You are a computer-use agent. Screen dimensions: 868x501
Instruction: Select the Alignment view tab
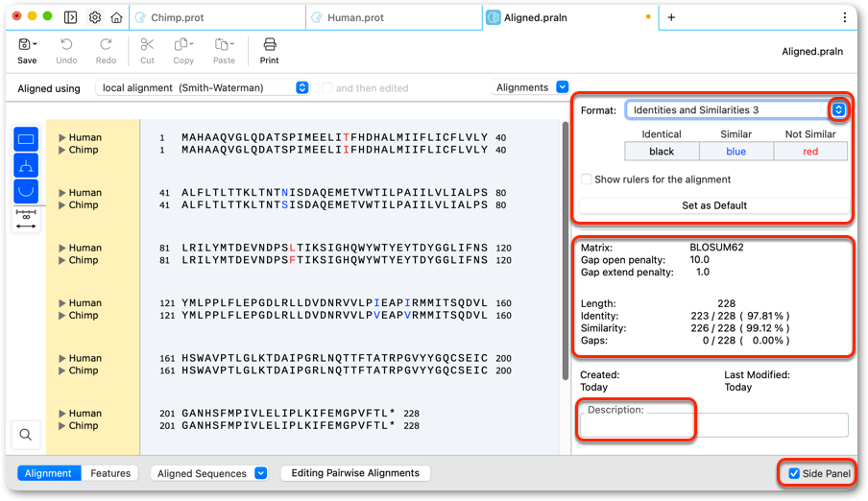click(x=48, y=473)
